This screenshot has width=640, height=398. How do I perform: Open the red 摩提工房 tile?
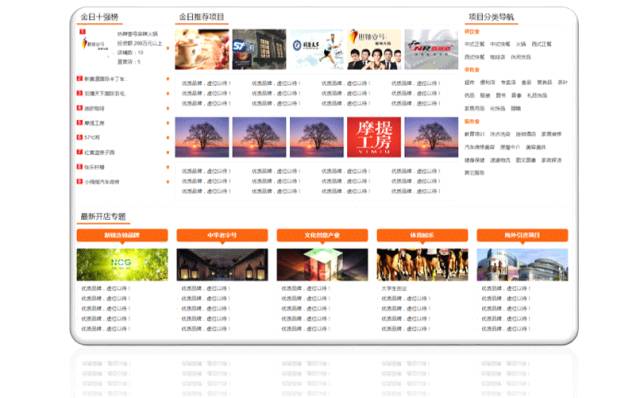pos(374,137)
